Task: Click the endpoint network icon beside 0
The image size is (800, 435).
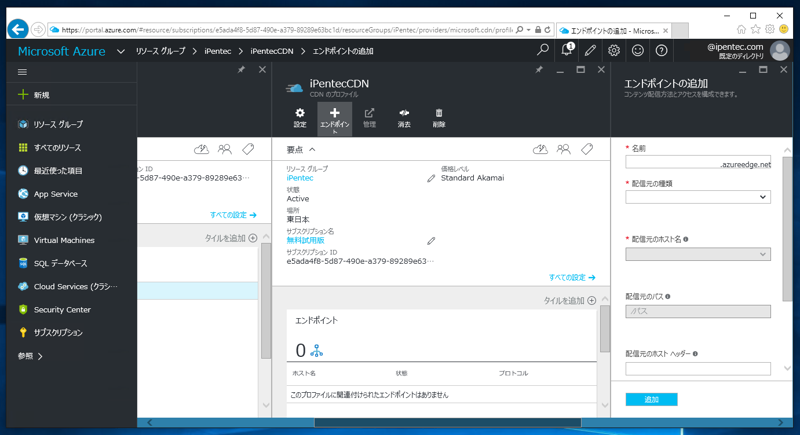Action: (x=317, y=350)
